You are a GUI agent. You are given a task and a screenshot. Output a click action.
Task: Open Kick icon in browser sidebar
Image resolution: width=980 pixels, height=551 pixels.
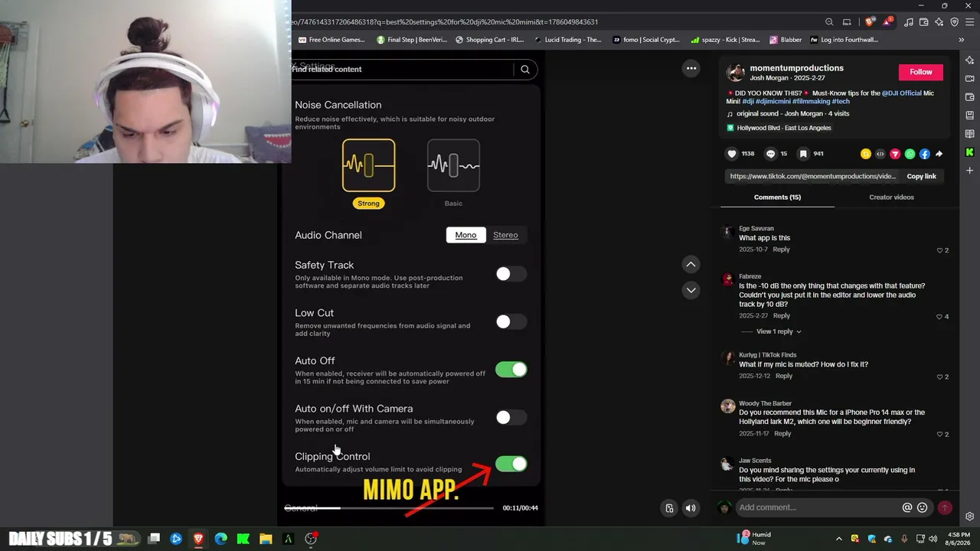tap(970, 152)
